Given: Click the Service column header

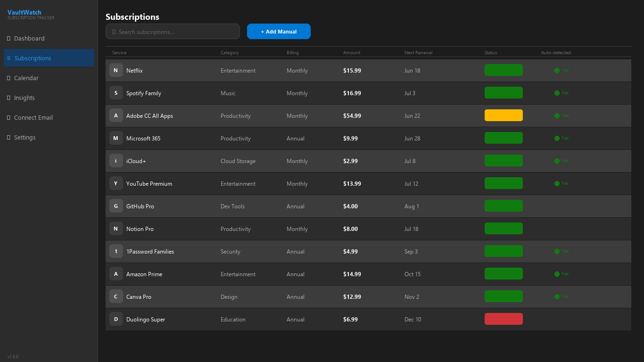Looking at the screenshot, I should tap(119, 53).
